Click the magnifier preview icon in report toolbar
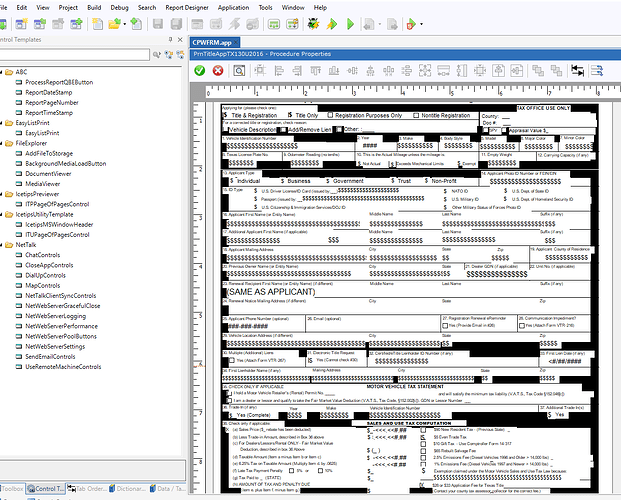 pyautogui.click(x=238, y=70)
